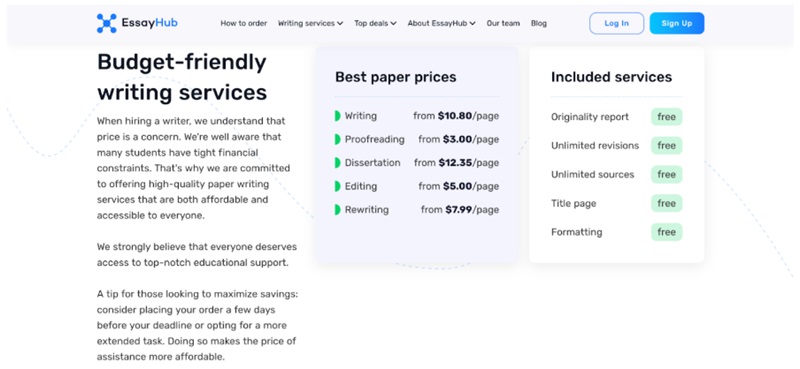The width and height of the screenshot is (800, 369).
Task: Click the EssayHub brand name text
Action: [x=149, y=23]
